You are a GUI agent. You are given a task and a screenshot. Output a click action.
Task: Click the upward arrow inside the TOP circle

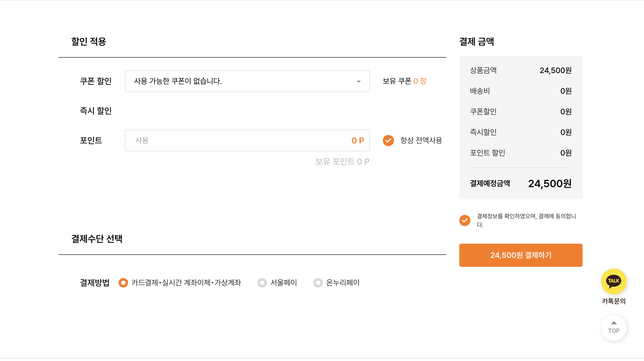tap(614, 323)
